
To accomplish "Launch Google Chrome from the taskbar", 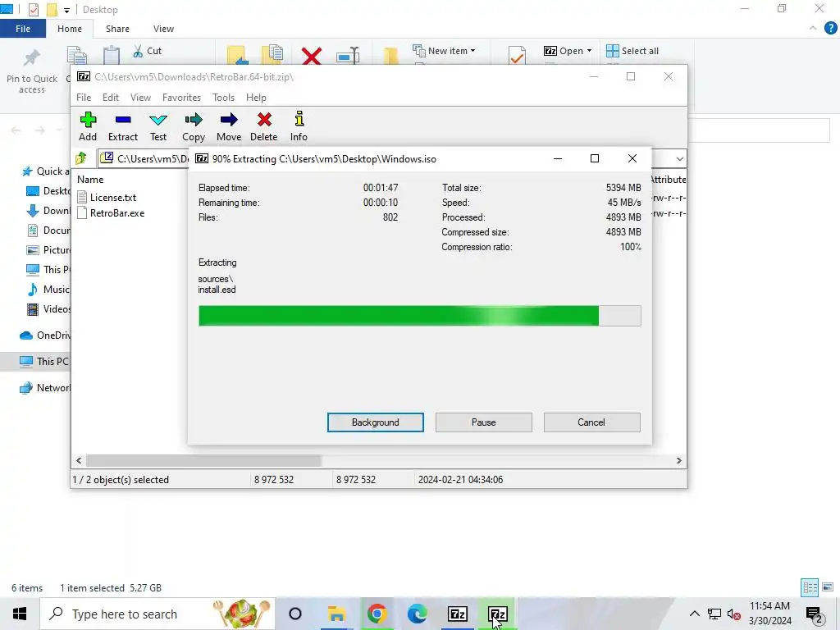I will tap(377, 614).
